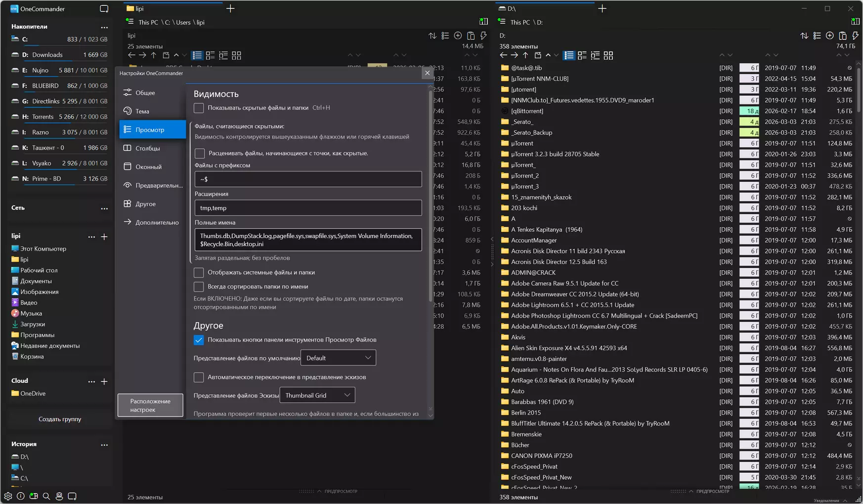Open settings via the gear icon
This screenshot has height=504, width=863.
(8, 496)
